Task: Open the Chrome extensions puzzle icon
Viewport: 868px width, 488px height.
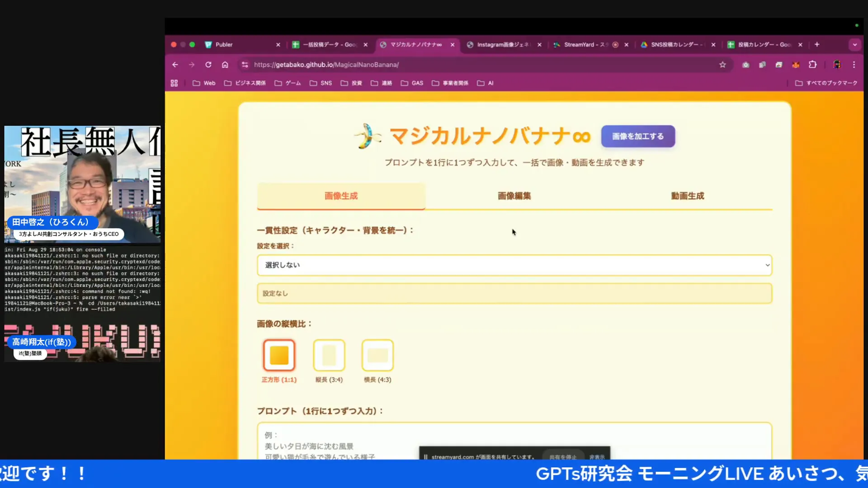Action: point(813,65)
